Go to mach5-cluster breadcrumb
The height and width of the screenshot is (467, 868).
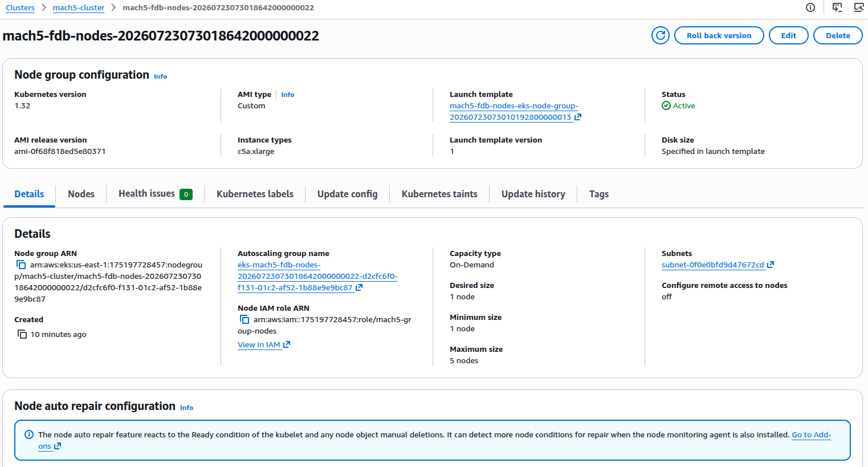(x=79, y=7)
